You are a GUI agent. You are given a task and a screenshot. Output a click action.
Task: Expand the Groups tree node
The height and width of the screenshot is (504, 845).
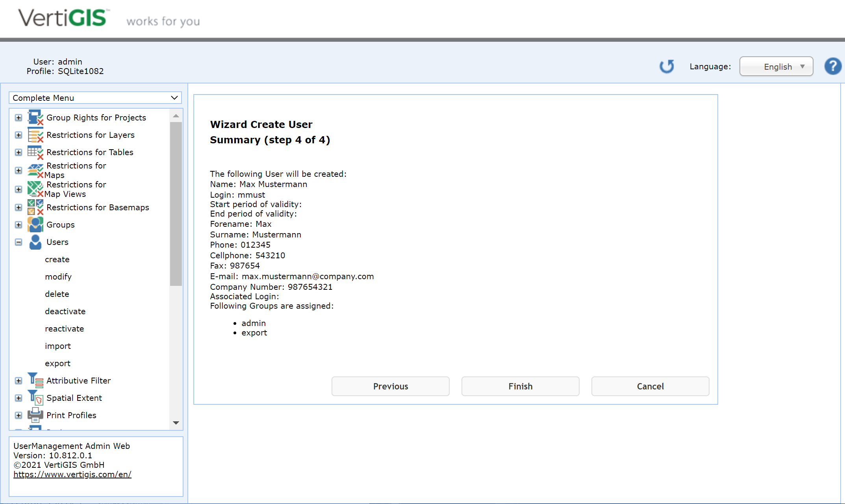(18, 224)
